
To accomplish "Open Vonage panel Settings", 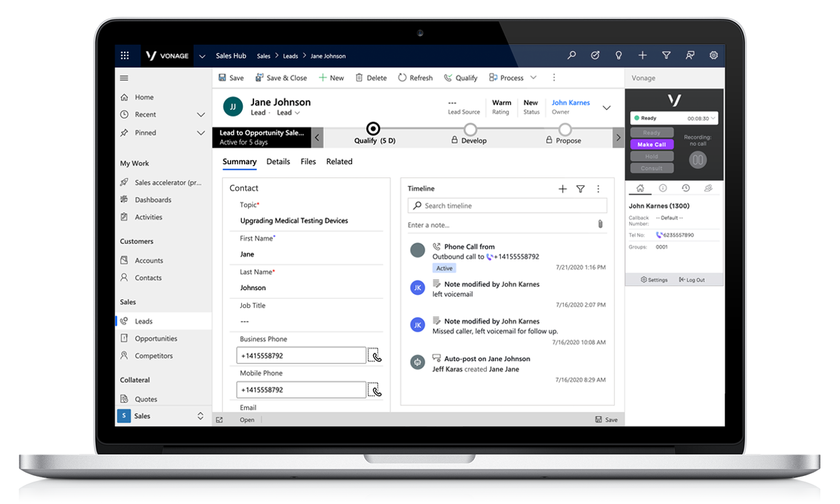I will [654, 280].
